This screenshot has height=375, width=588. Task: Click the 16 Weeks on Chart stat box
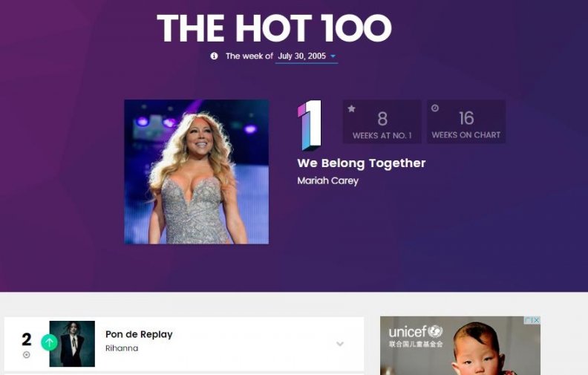coord(466,122)
